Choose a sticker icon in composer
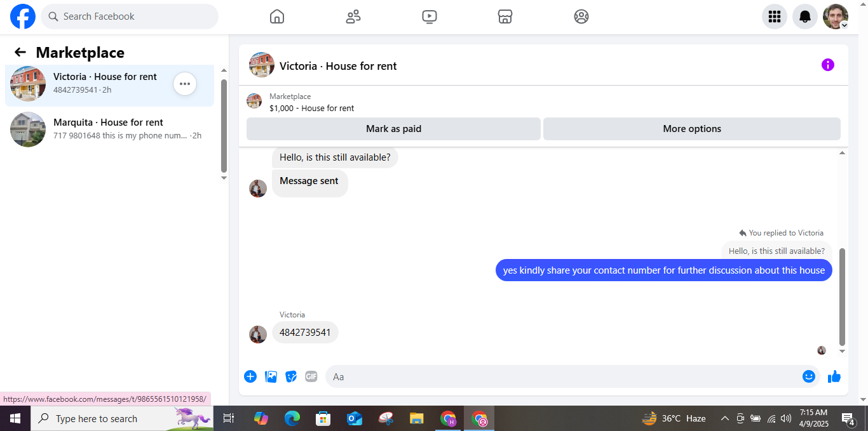 click(291, 376)
